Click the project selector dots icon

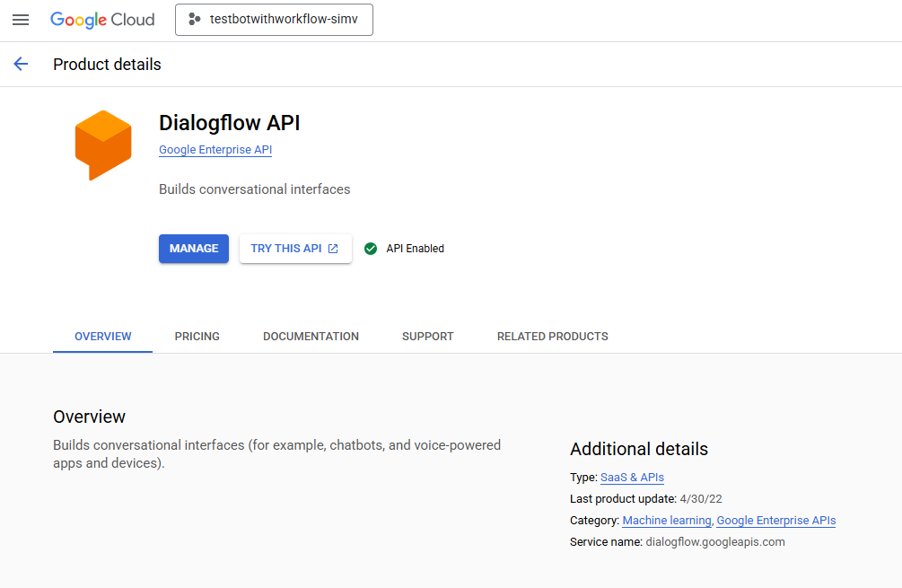click(x=195, y=20)
